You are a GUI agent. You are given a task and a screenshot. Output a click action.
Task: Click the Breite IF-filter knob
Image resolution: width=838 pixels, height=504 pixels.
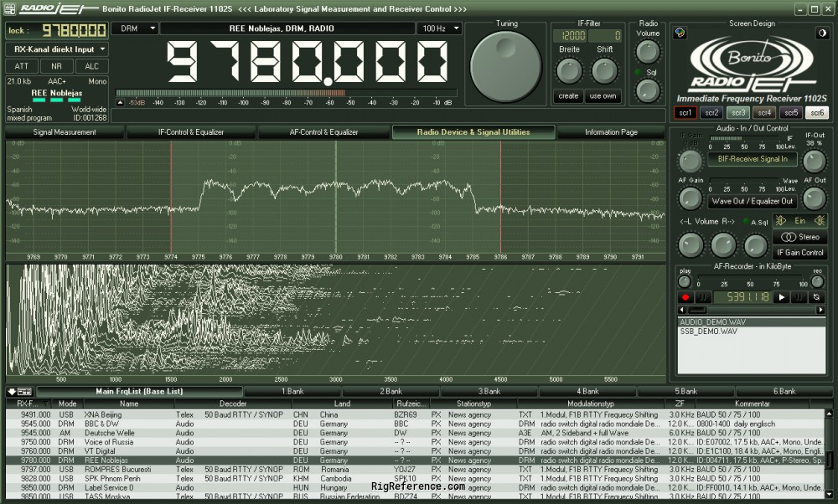pyautogui.click(x=569, y=71)
